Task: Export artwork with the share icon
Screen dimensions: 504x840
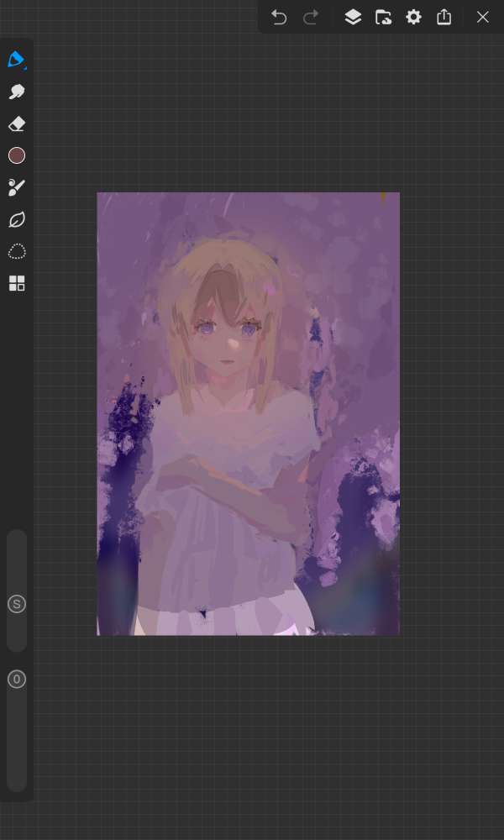Action: tap(444, 17)
